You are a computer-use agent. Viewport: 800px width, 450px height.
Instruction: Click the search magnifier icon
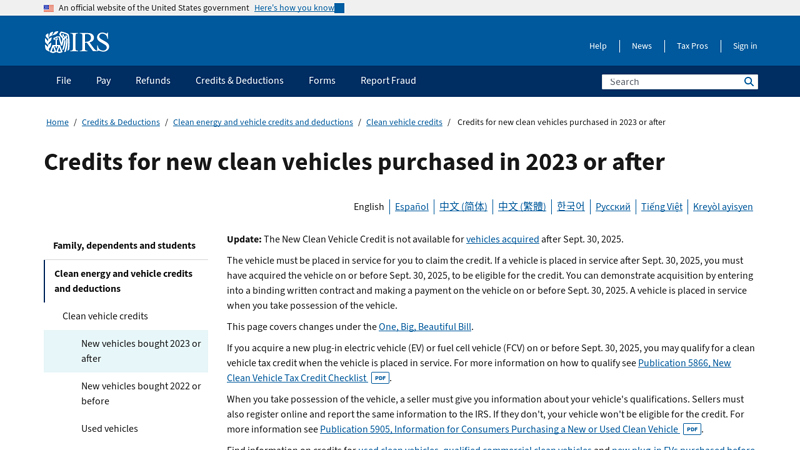point(748,82)
